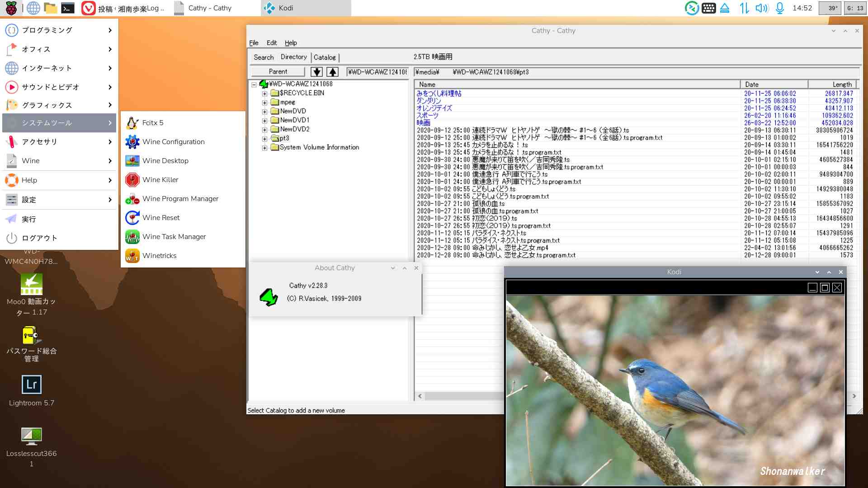The image size is (868, 488).
Task: Expand the mpeg folder tree node
Action: 264,103
